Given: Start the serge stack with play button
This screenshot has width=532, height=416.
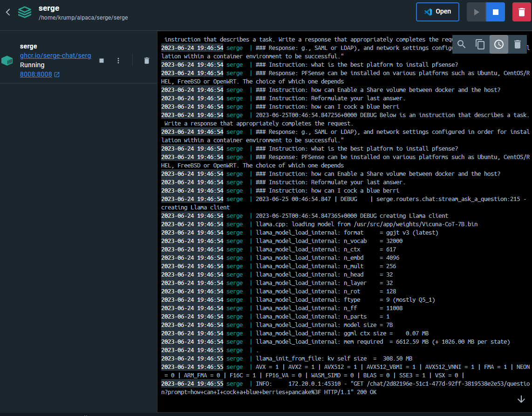Looking at the screenshot, I should point(476,12).
